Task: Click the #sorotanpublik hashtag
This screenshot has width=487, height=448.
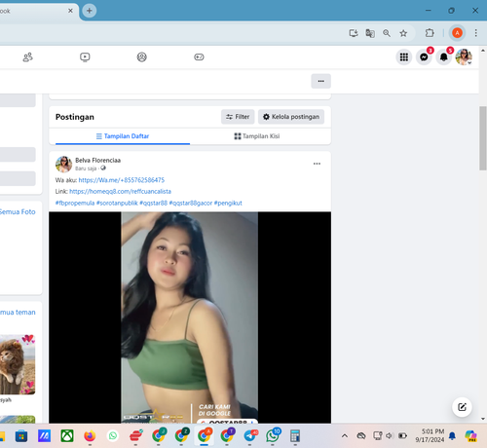Action: point(117,204)
